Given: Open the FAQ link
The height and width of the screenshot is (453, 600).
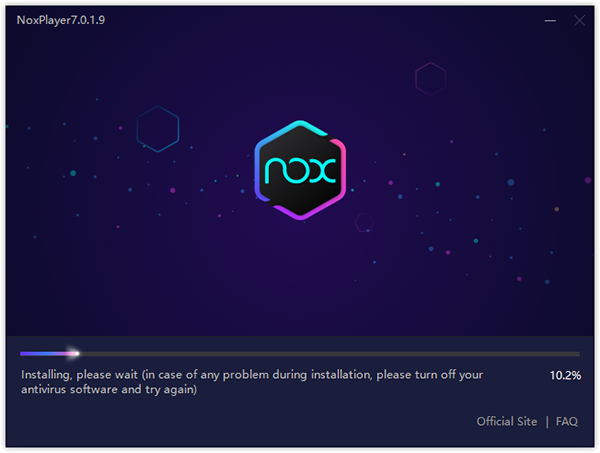Looking at the screenshot, I should (567, 421).
